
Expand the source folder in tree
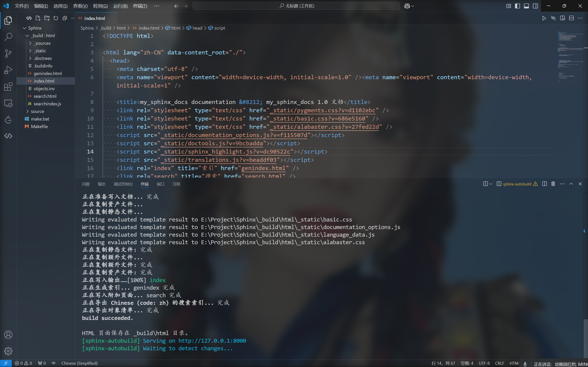(37, 111)
